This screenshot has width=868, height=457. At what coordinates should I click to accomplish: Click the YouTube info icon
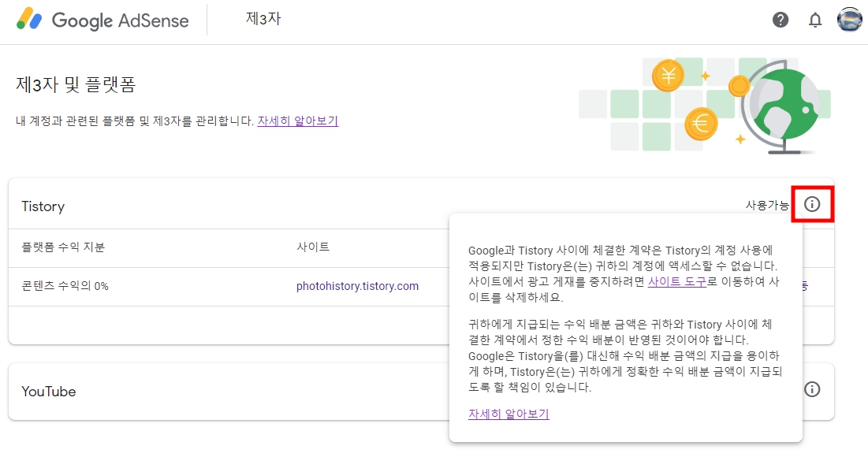click(812, 389)
